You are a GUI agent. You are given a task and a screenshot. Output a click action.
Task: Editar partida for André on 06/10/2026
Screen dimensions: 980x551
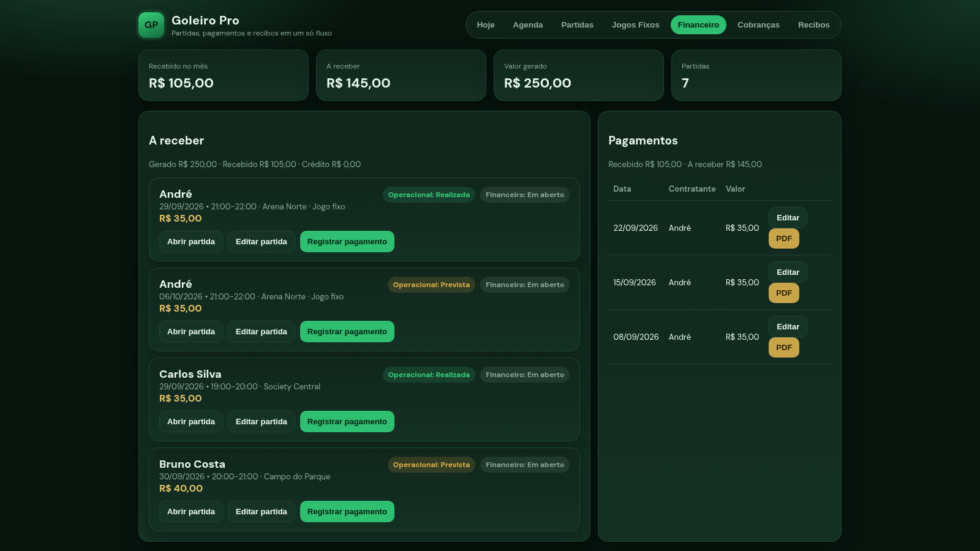(x=262, y=332)
